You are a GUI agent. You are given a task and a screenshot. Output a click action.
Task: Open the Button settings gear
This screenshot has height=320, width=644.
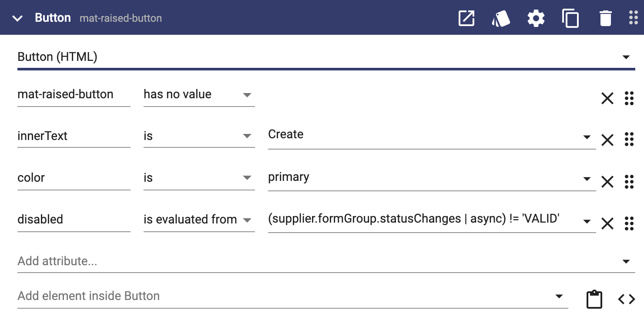pos(536,18)
